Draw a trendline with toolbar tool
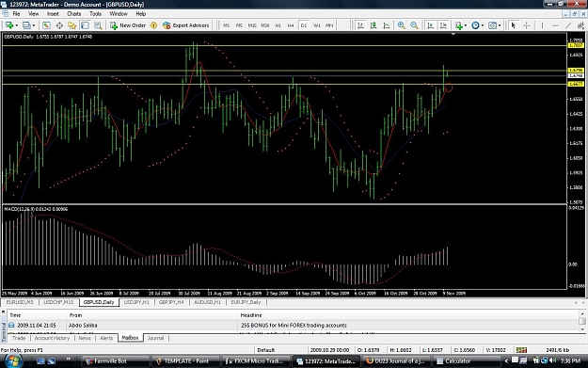This screenshot has width=588, height=368. tap(568, 25)
